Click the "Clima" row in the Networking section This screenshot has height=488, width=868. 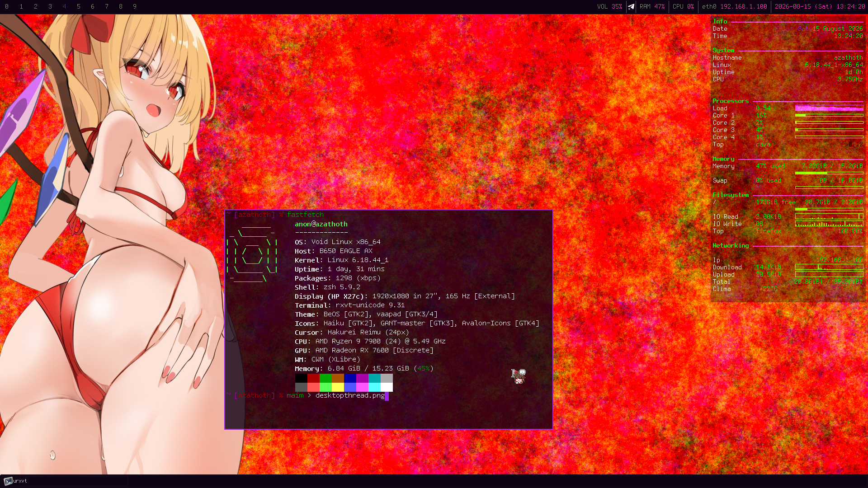click(x=745, y=289)
